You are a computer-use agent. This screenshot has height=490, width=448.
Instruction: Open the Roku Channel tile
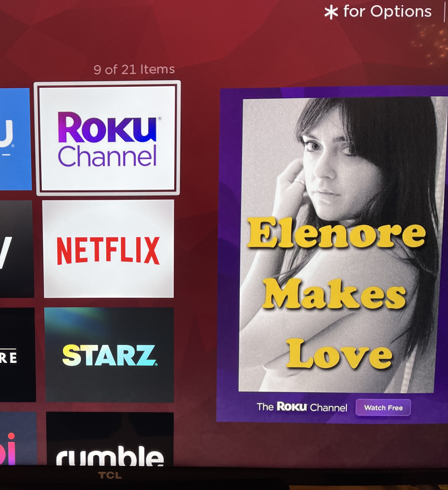[x=107, y=138]
